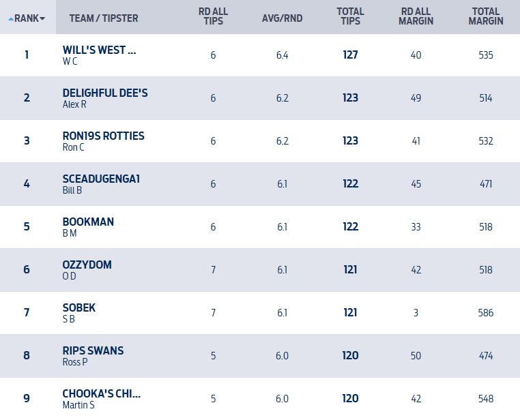Open the CHOOKA'S CHI... team link
The image size is (520, 420).
(x=101, y=393)
